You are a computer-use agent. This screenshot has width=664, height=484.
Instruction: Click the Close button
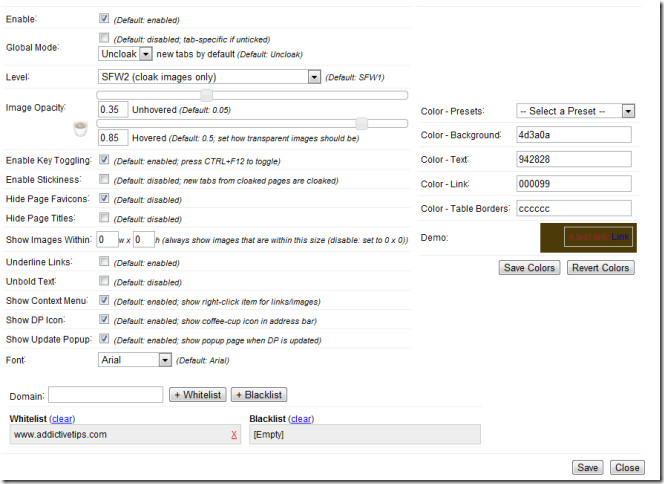coord(627,467)
